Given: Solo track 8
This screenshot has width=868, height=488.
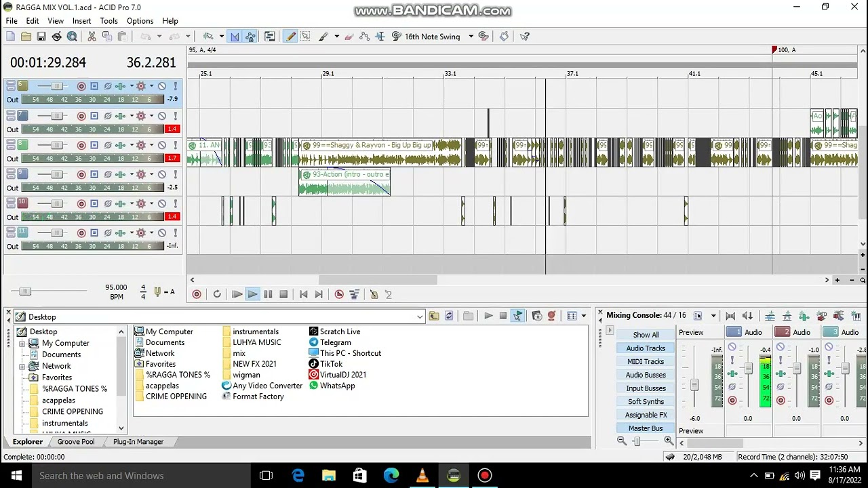Looking at the screenshot, I should tap(175, 145).
